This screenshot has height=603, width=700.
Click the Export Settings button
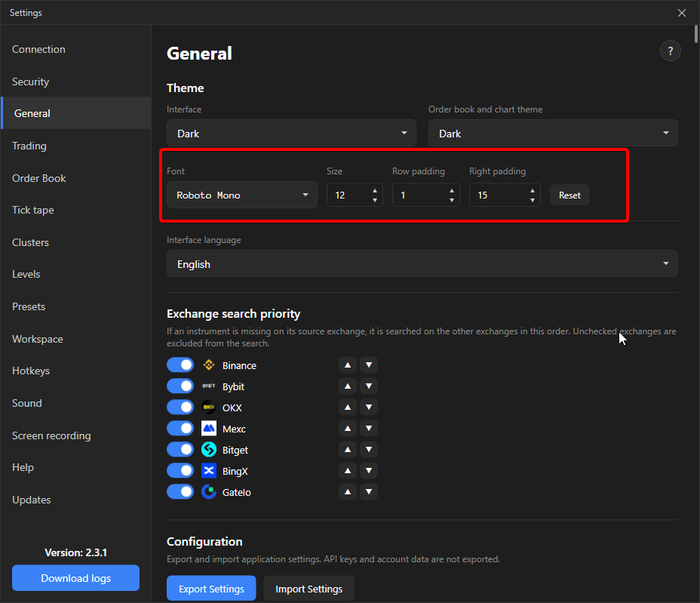211,589
